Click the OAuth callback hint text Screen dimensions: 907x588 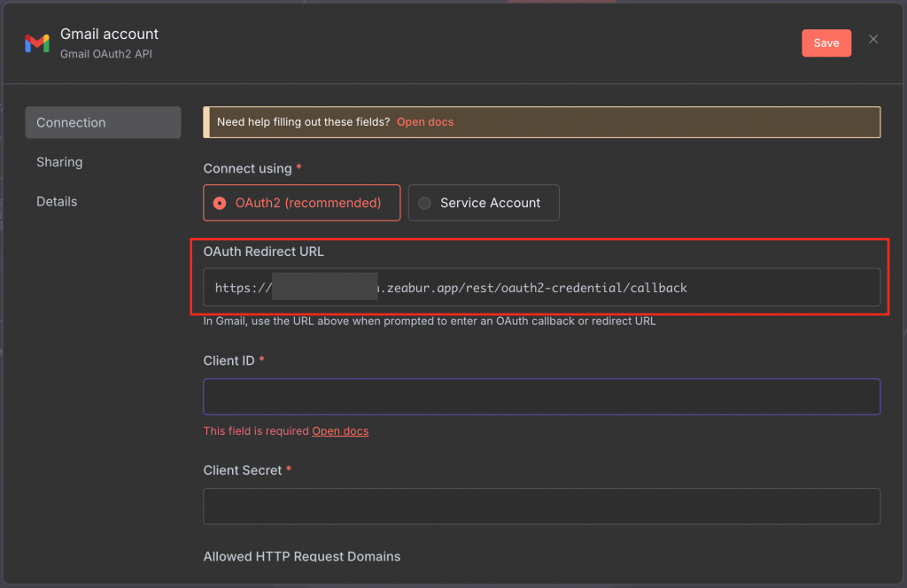point(430,321)
